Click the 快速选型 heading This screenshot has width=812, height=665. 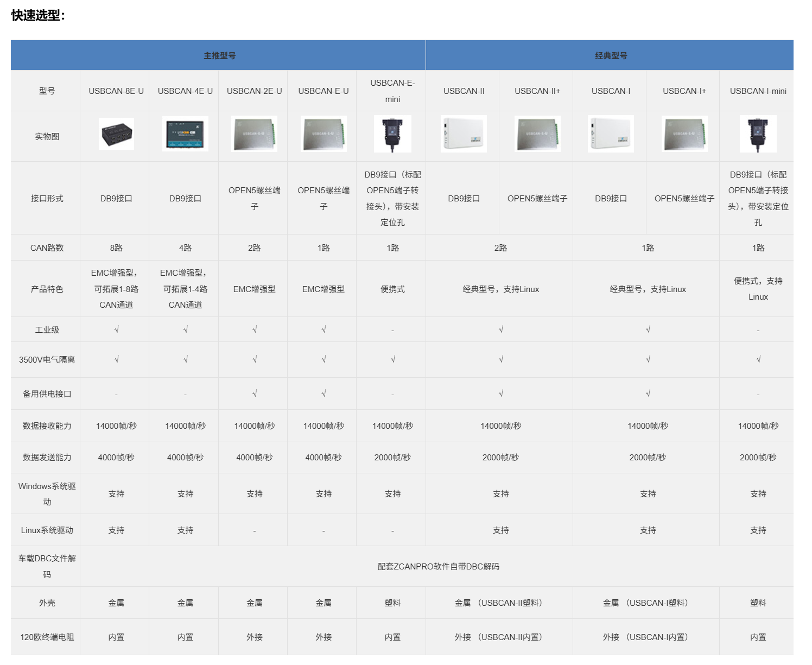point(38,15)
